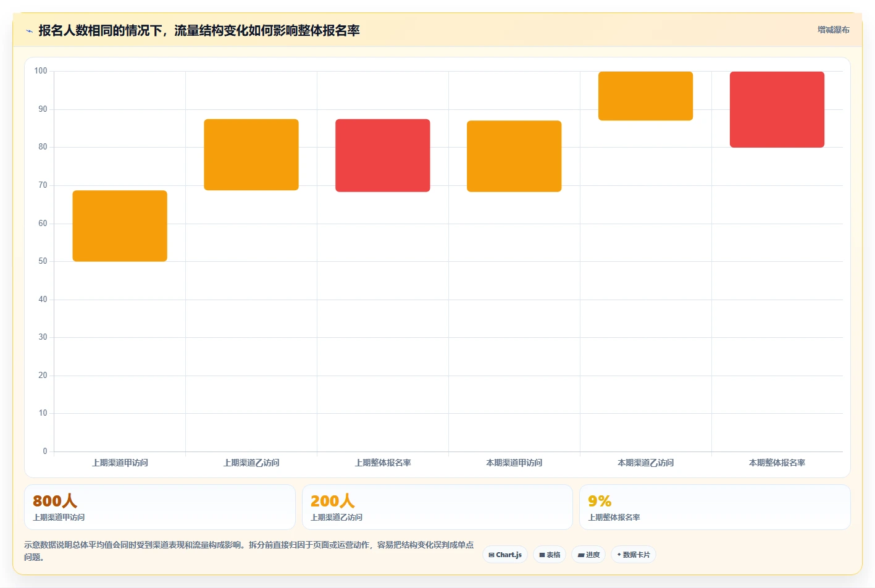
Task: Click the title 报名人数相同的情况下 heading
Action: (x=199, y=30)
